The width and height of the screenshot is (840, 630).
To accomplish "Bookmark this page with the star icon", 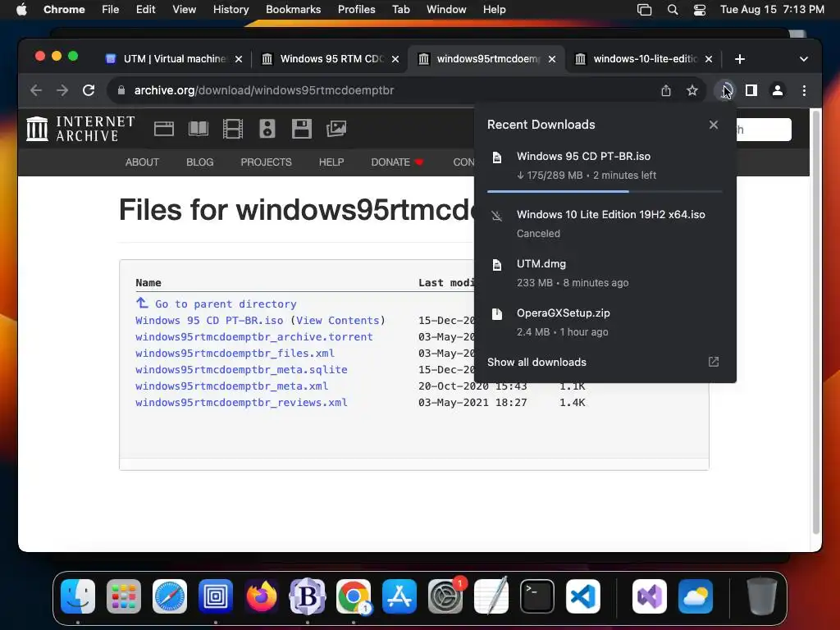I will pos(692,90).
